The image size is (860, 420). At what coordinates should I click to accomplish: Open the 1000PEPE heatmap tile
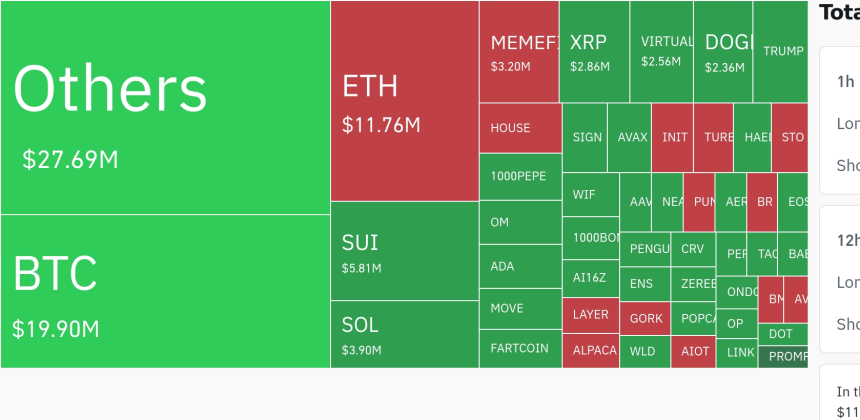(x=521, y=177)
